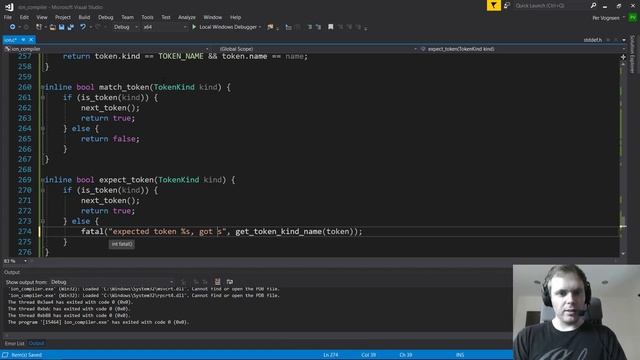640x360 pixels.
Task: Collapse the if block at line 270
Action: pyautogui.click(x=42, y=190)
